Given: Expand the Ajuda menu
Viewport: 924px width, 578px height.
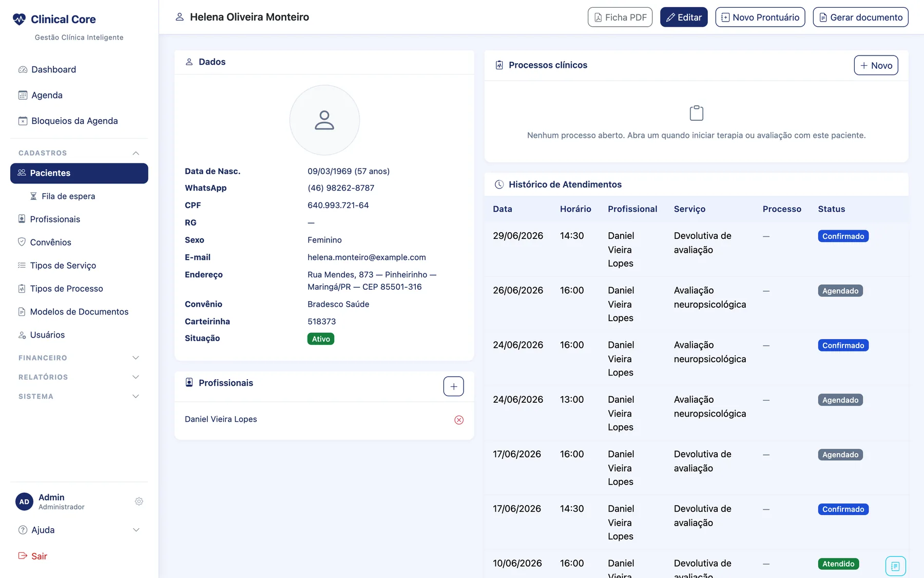Looking at the screenshot, I should [x=79, y=530].
